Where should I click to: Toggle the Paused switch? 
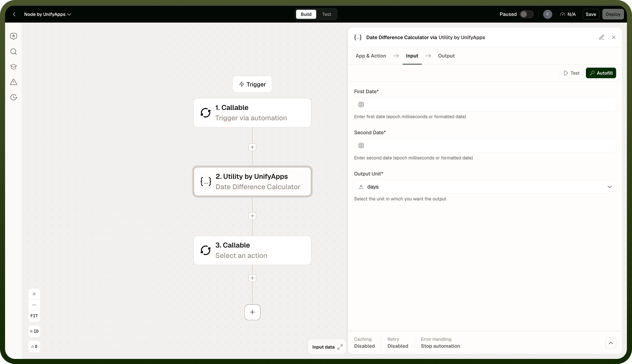point(527,14)
